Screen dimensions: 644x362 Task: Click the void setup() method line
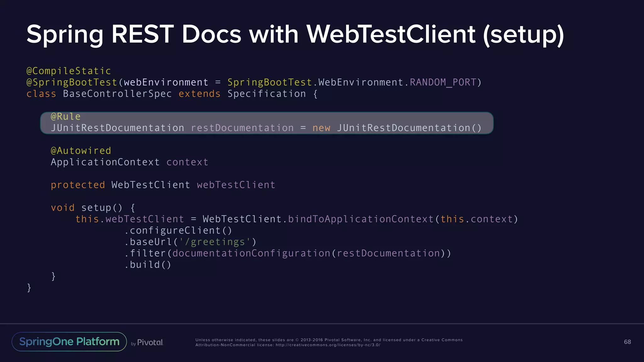pos(93,208)
